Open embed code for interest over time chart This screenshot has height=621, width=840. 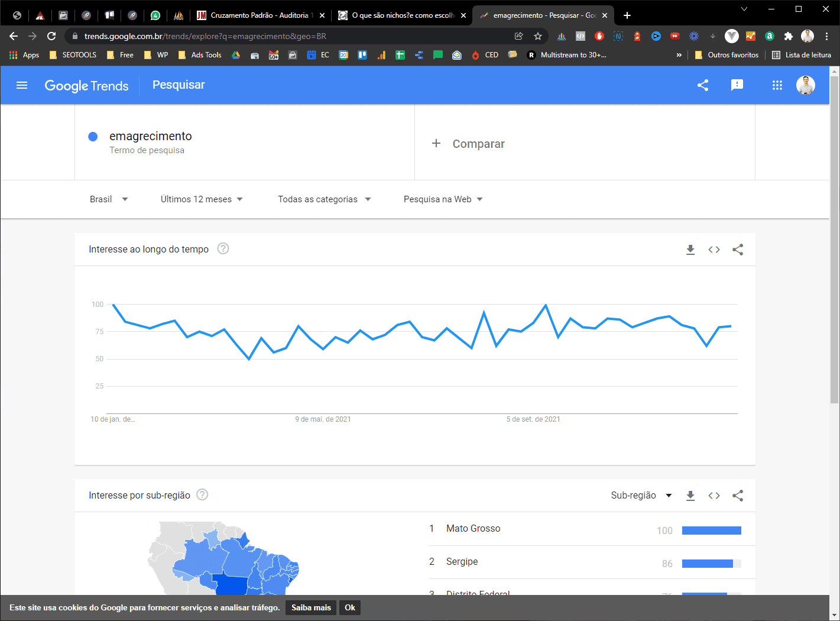pyautogui.click(x=714, y=250)
